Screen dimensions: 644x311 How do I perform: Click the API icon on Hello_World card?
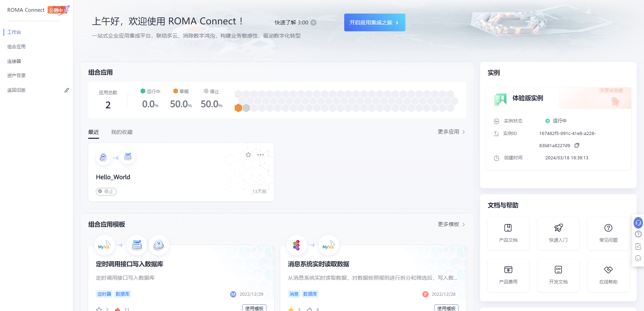[103, 157]
